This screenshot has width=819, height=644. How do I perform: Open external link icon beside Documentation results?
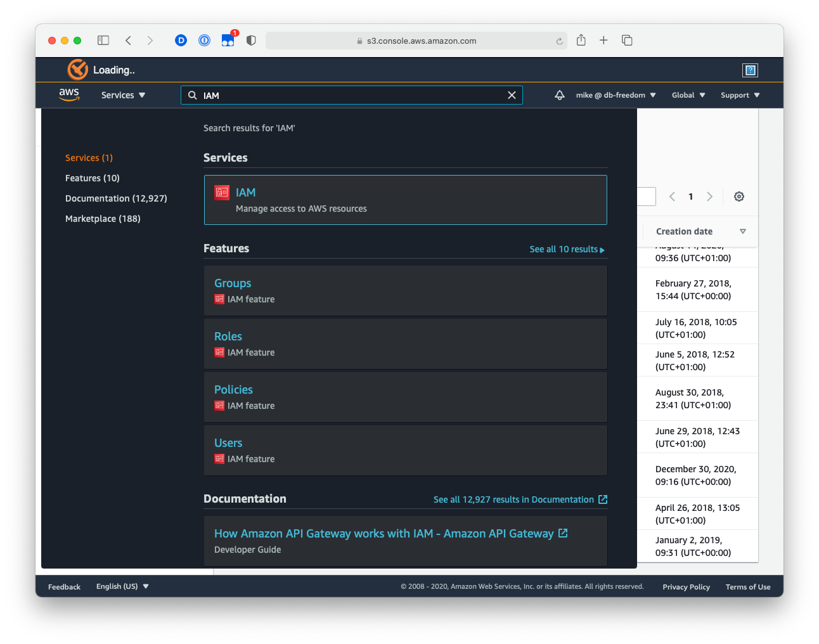[x=603, y=499]
